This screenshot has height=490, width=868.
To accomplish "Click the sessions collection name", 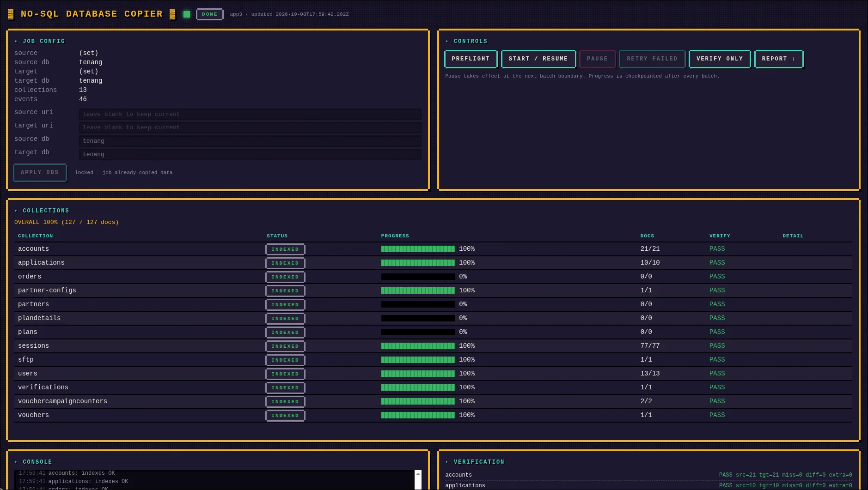I will [33, 346].
